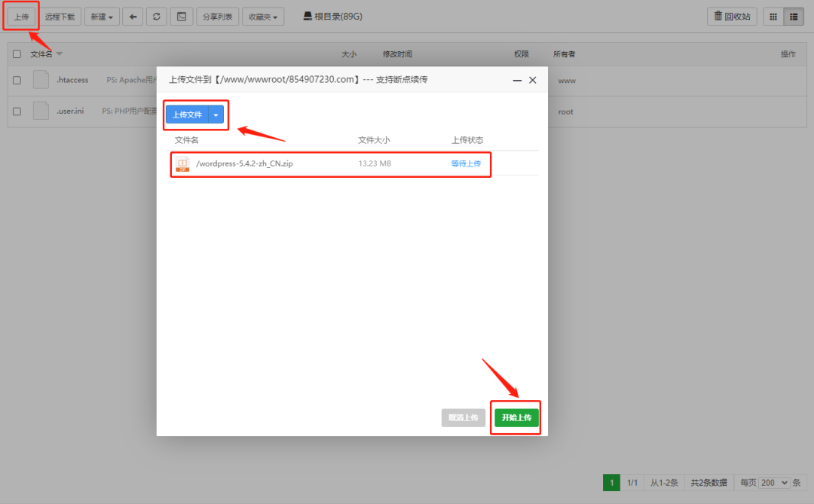Open the terminal icon in toolbar

point(181,17)
